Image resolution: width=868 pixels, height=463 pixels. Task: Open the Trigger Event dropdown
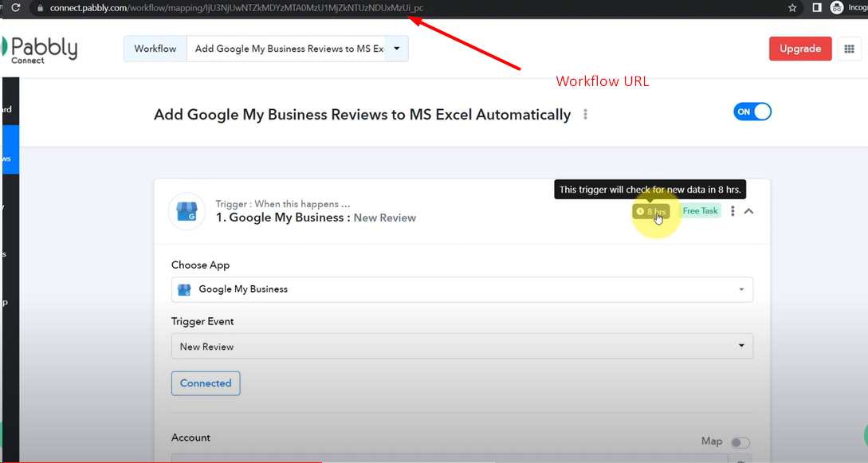click(x=462, y=347)
